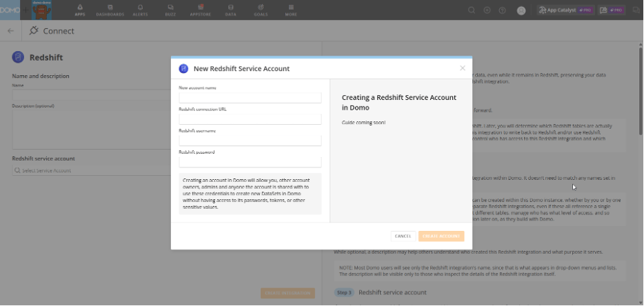Click 'Creating a Redshift Service Account in Domo' heading

(399, 103)
